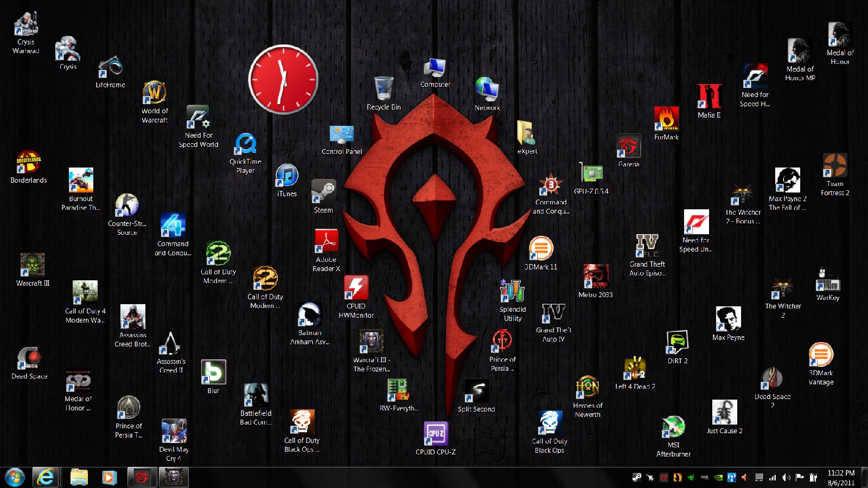Launch 3DMark Vantage shortcut
868x488 pixels.
click(x=821, y=364)
